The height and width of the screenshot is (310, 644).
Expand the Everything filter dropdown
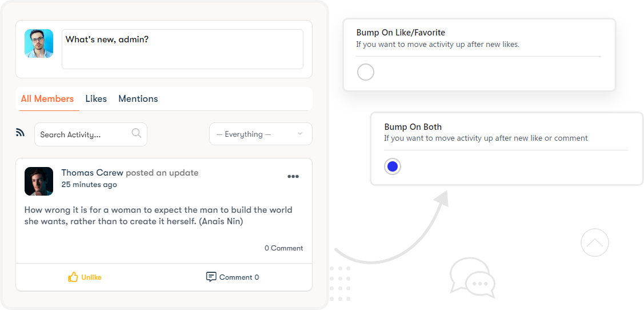261,134
